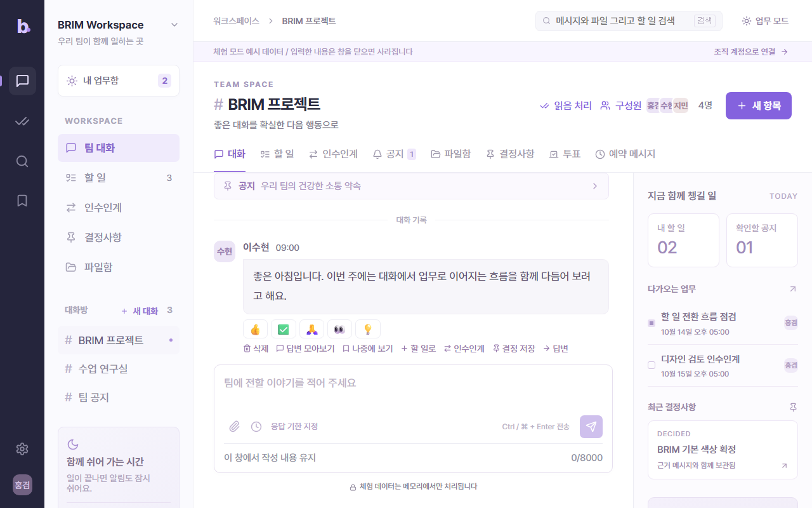
Task: Switch to 업무 모드
Action: click(765, 21)
